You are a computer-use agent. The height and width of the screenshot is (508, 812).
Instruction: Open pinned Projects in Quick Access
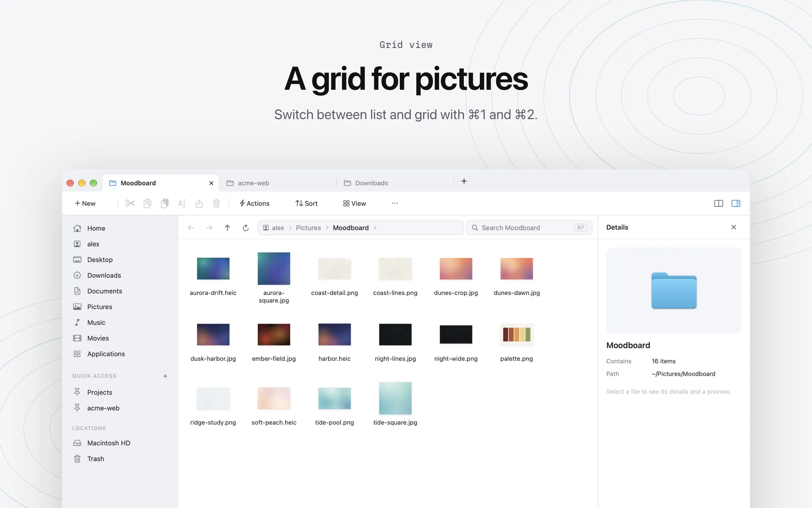click(120, 392)
